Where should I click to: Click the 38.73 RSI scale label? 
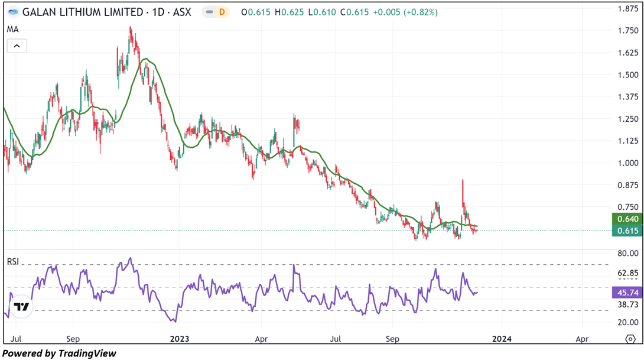click(628, 304)
